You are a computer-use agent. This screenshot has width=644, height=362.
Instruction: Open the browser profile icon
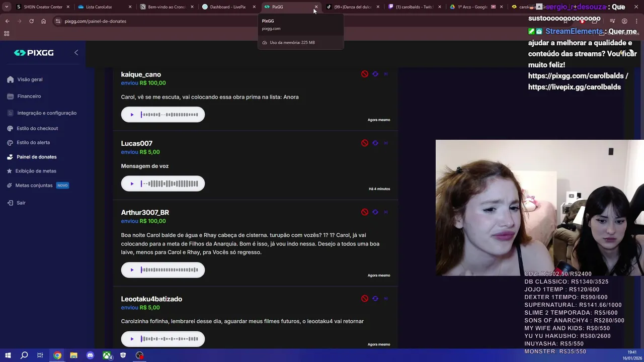point(624,21)
